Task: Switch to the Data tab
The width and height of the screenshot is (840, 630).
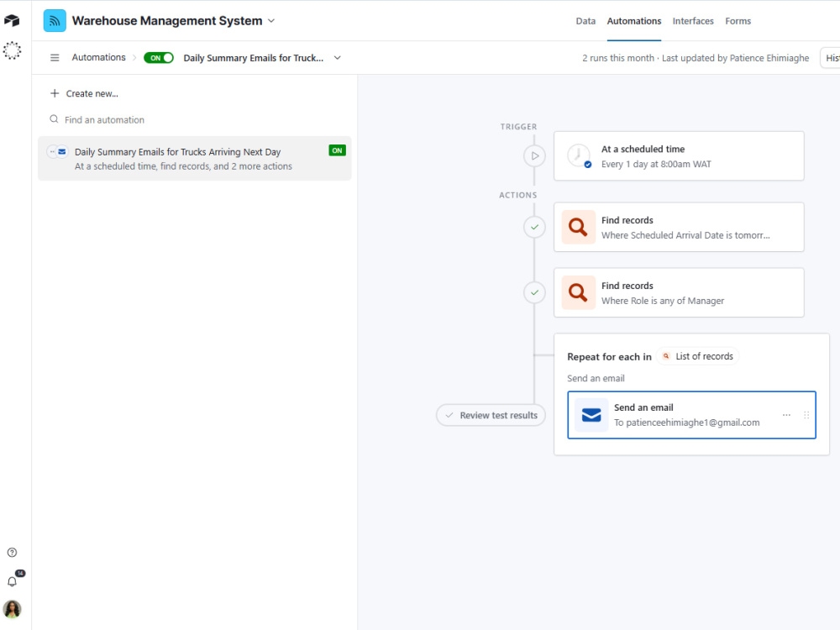Action: tap(585, 21)
